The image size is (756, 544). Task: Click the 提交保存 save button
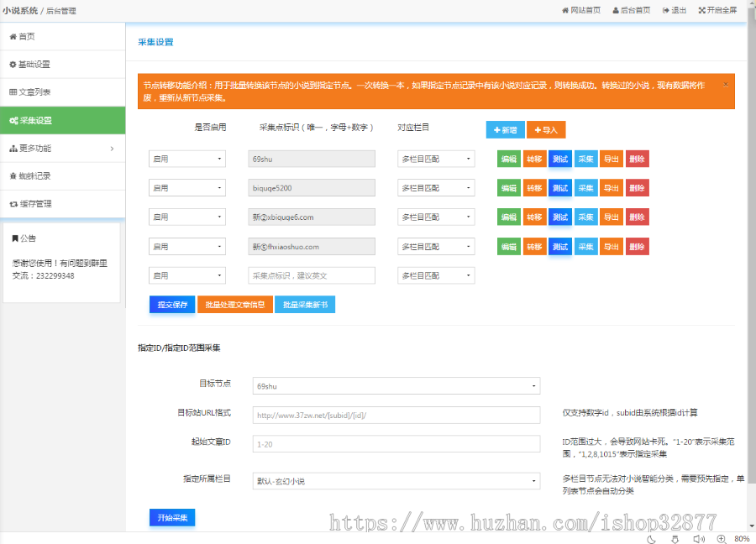tap(171, 305)
